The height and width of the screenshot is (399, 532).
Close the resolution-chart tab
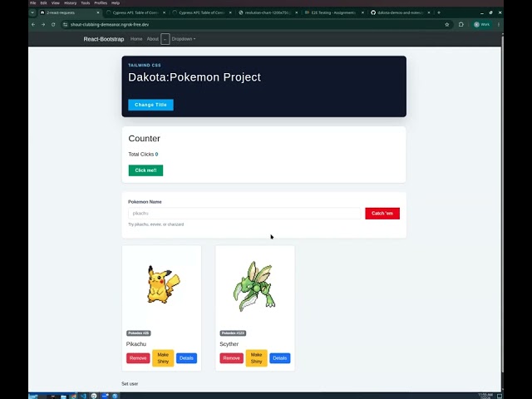[x=297, y=12]
